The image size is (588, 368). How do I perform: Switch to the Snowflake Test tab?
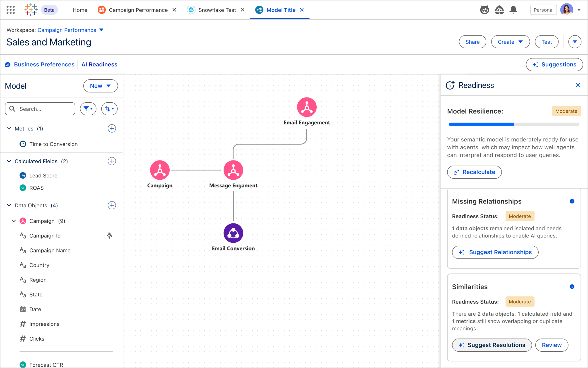point(217,10)
